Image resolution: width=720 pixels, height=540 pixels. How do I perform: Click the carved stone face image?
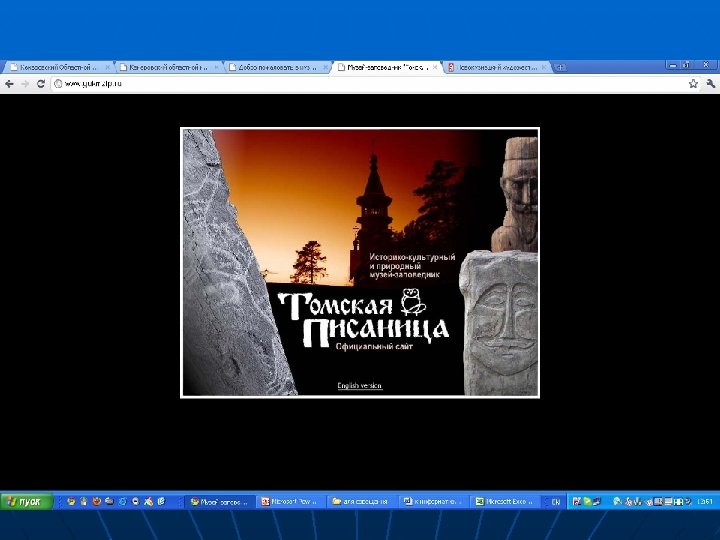[500, 323]
